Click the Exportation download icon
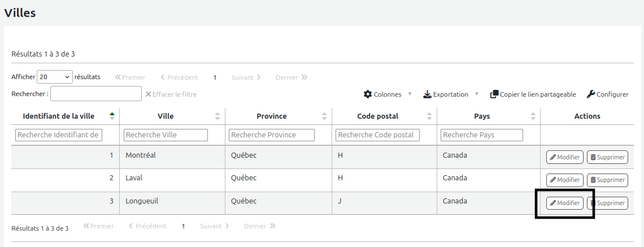This screenshot has width=644, height=247. tap(427, 94)
